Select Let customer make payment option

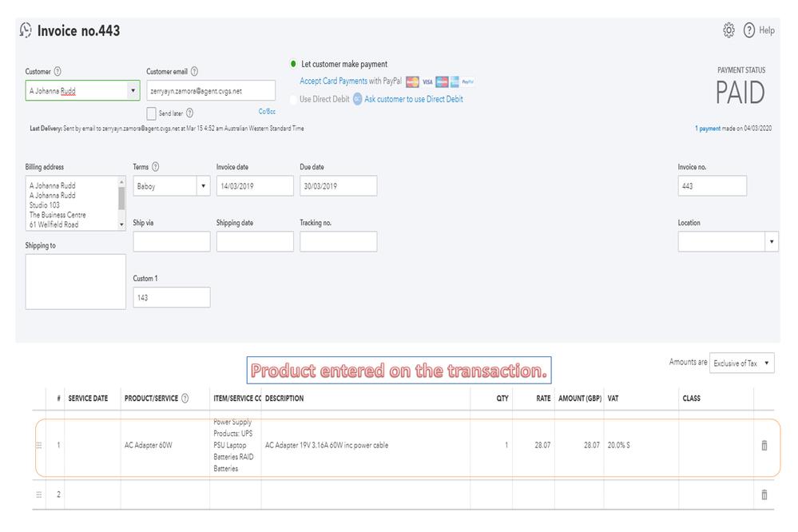point(293,64)
